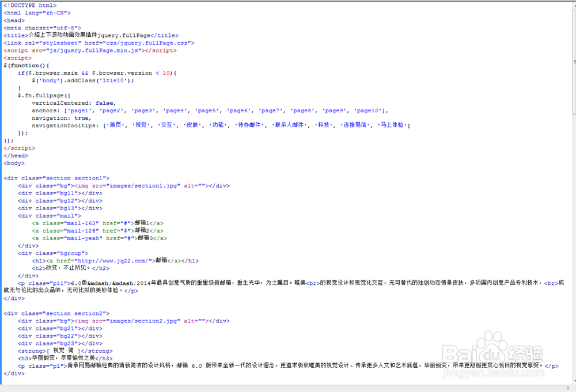Click the p class="p1" paragraph line

(x=288, y=366)
